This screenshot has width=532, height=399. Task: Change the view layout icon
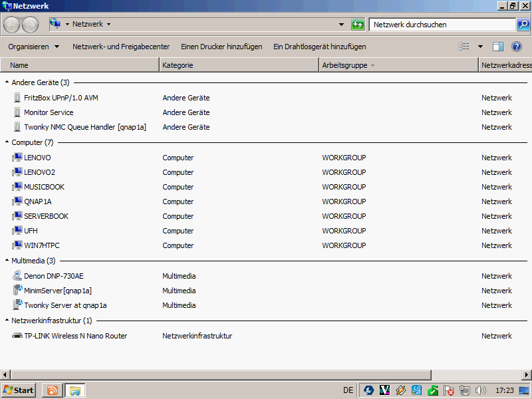pyautogui.click(x=464, y=47)
